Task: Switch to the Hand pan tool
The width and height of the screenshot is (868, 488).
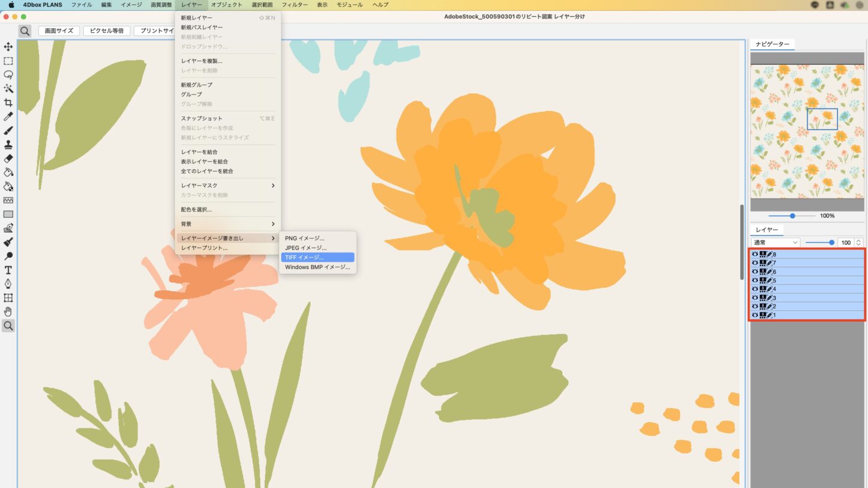Action: point(8,312)
